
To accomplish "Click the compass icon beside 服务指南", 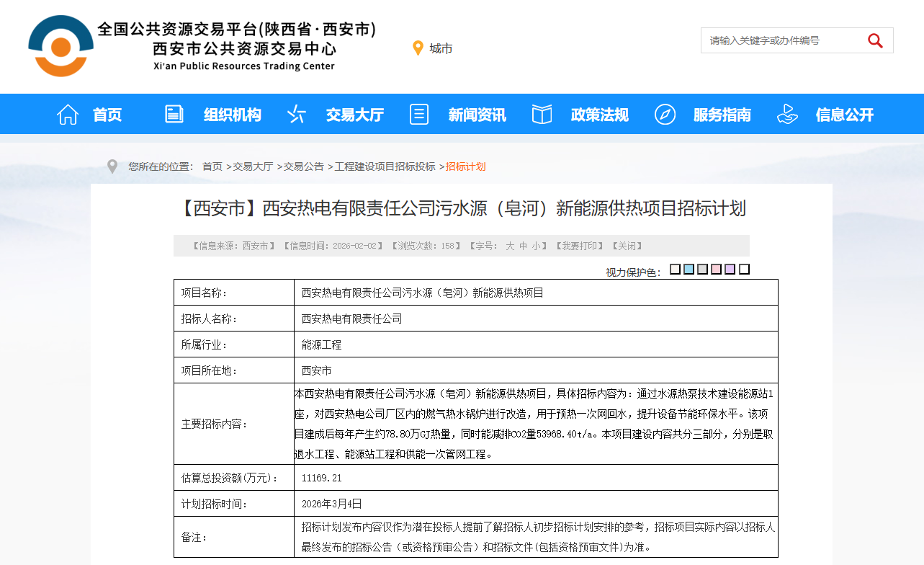I will click(665, 114).
